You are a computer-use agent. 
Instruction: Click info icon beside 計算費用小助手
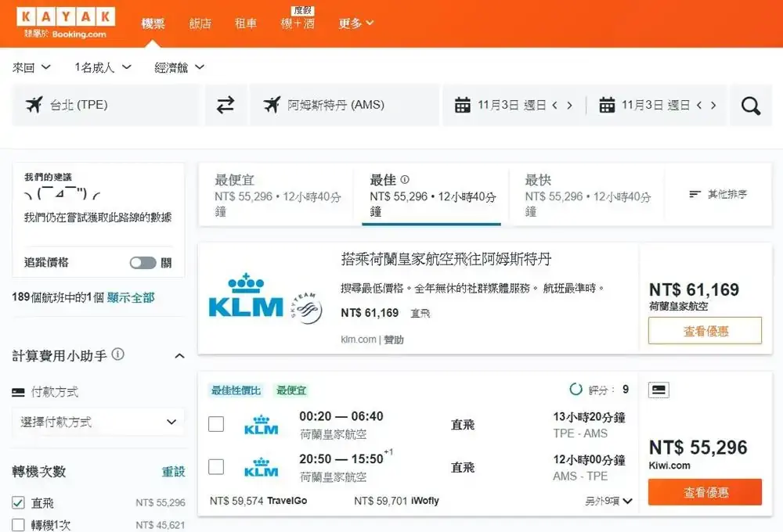click(118, 354)
